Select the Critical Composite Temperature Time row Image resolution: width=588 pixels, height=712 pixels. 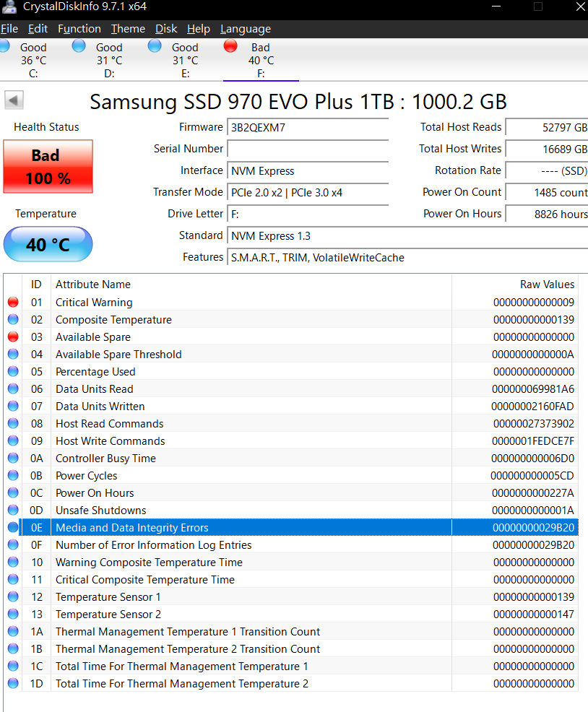[x=291, y=580]
